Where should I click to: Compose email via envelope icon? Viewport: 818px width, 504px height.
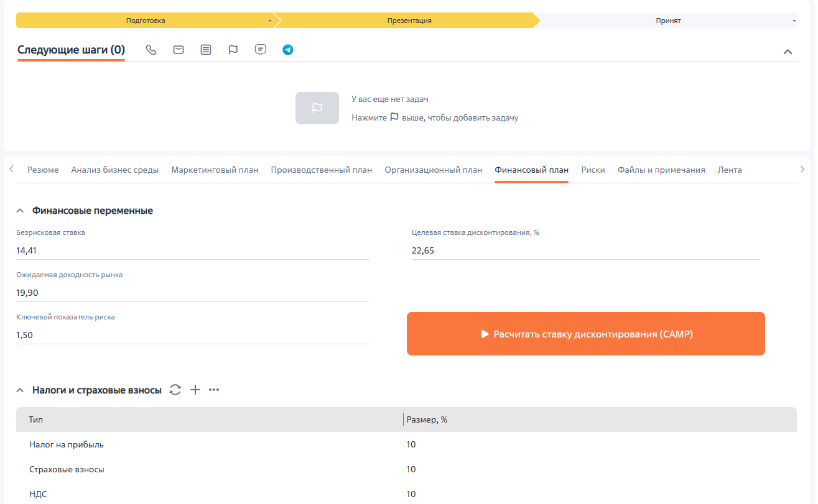179,50
